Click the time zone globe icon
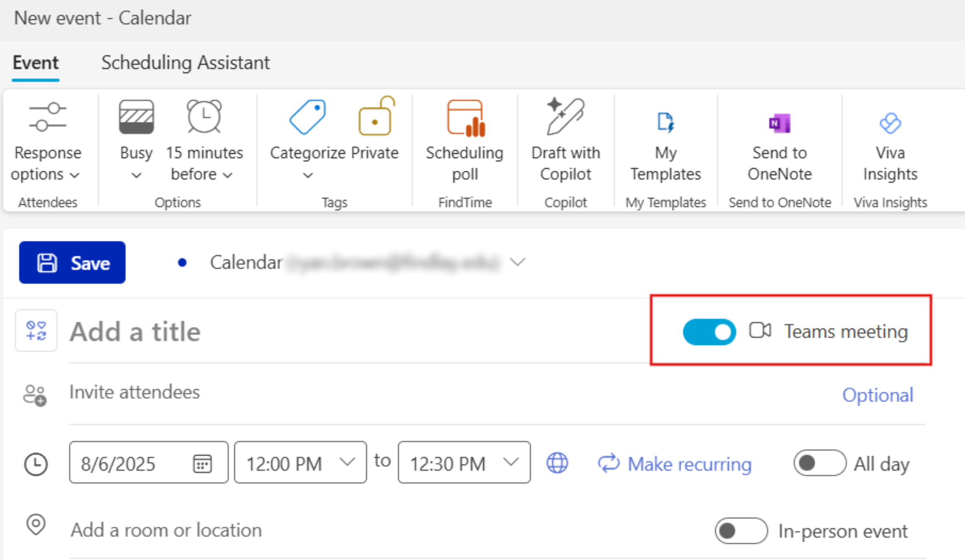The height and width of the screenshot is (560, 965). coord(557,463)
